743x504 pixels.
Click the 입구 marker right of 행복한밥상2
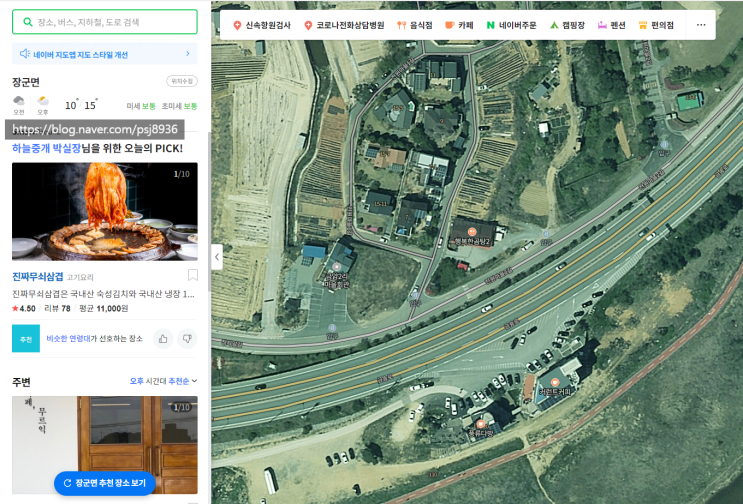click(546, 234)
